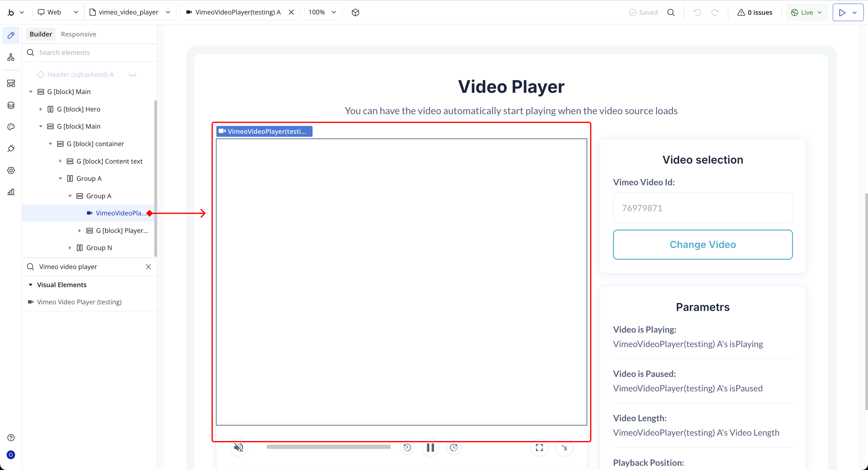Open the Workflow tab icon

point(11,57)
